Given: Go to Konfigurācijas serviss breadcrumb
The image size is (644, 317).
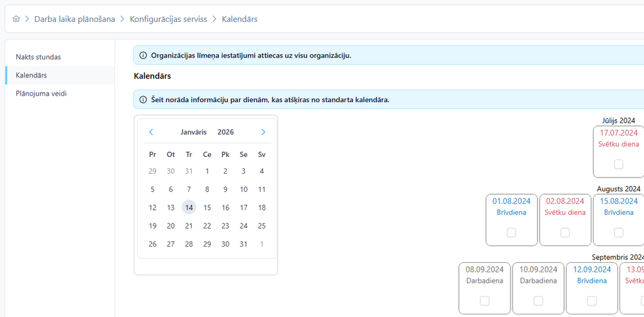Looking at the screenshot, I should tap(168, 19).
